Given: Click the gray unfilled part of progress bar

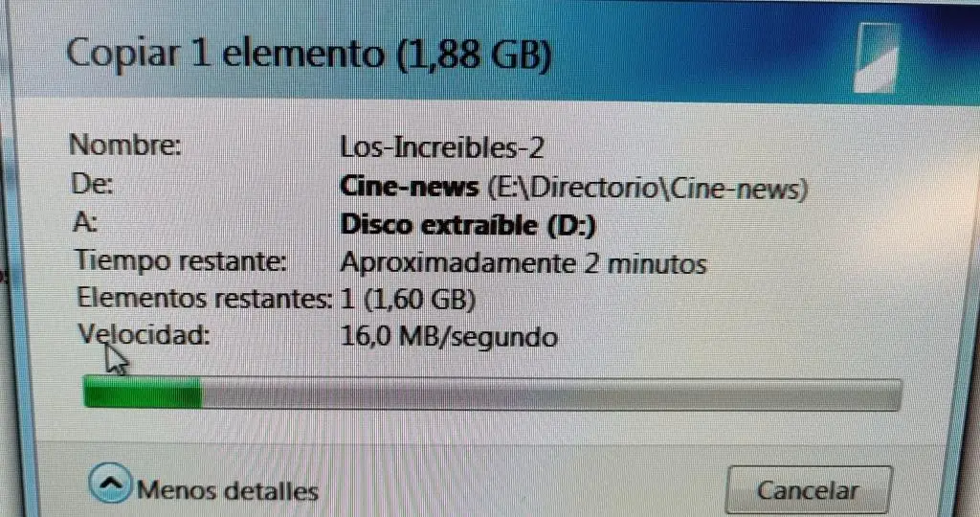Looking at the screenshot, I should [551, 395].
